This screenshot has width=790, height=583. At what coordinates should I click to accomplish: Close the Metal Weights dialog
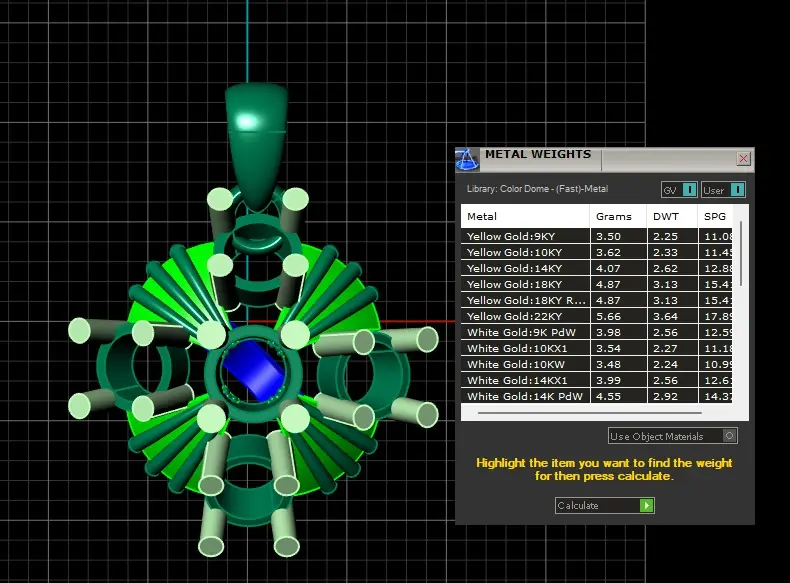point(743,159)
